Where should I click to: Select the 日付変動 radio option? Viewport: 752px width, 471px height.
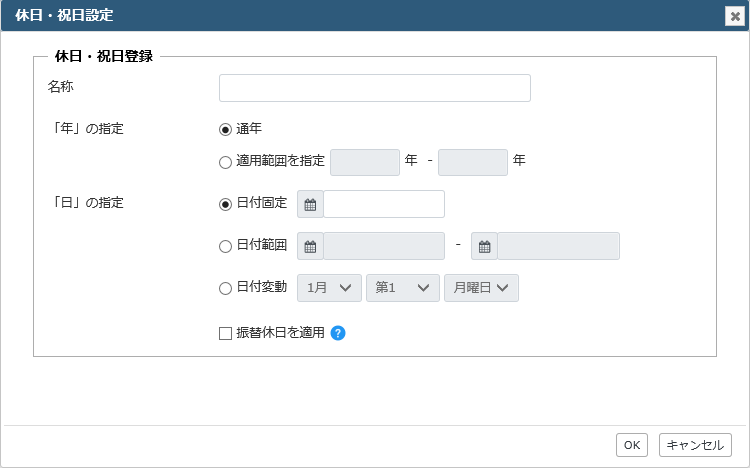coord(225,288)
